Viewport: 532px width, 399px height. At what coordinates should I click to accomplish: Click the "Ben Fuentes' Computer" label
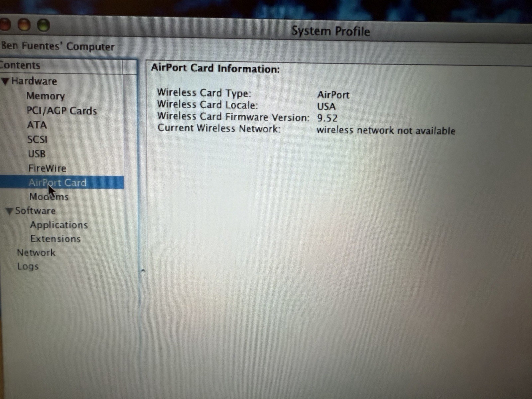tap(57, 46)
